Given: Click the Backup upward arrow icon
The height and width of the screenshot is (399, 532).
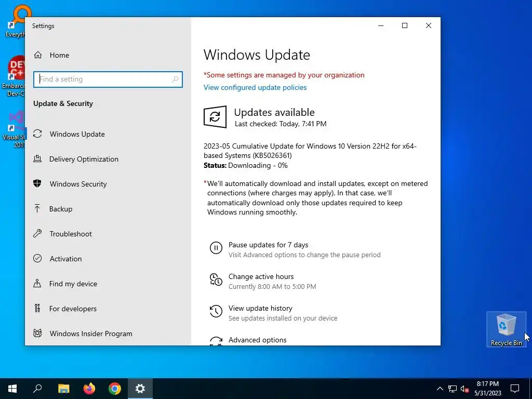Looking at the screenshot, I should (x=37, y=208).
